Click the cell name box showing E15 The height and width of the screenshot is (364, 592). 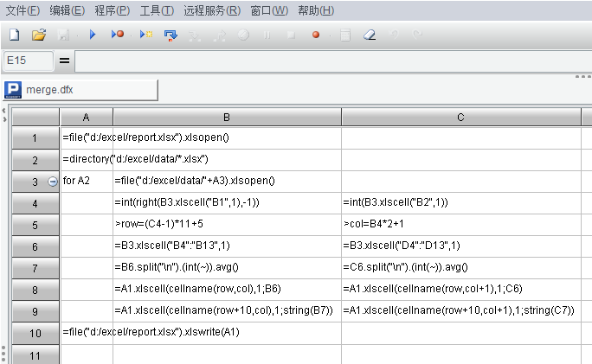point(28,61)
